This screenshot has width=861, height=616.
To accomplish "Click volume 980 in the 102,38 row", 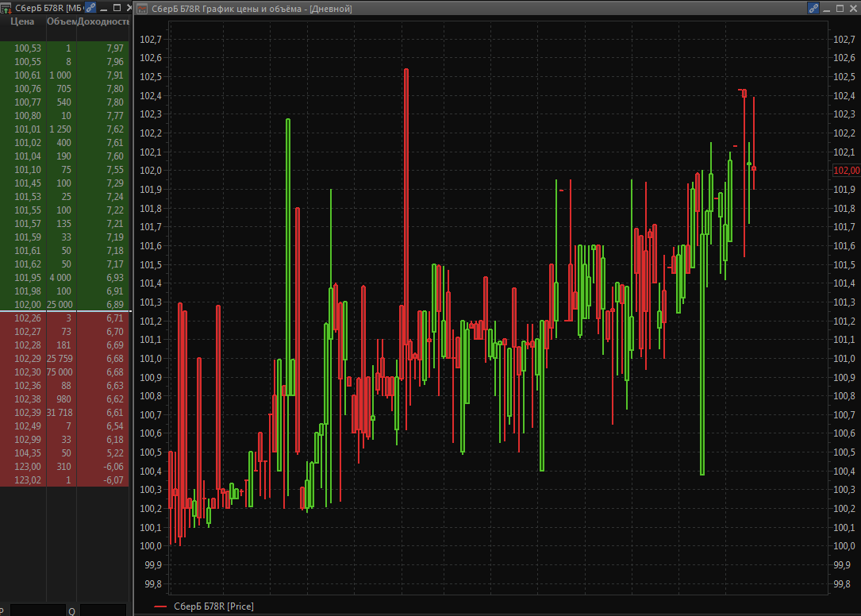I will 63,399.
